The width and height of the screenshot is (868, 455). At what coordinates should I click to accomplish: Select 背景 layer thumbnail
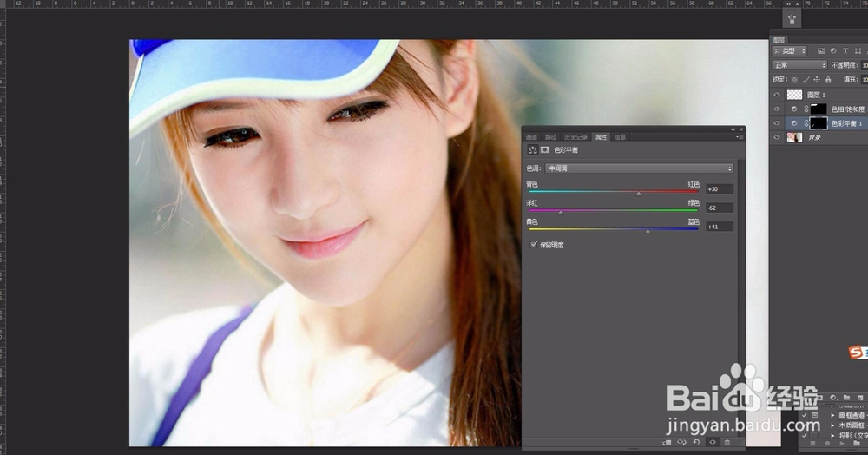pyautogui.click(x=795, y=137)
